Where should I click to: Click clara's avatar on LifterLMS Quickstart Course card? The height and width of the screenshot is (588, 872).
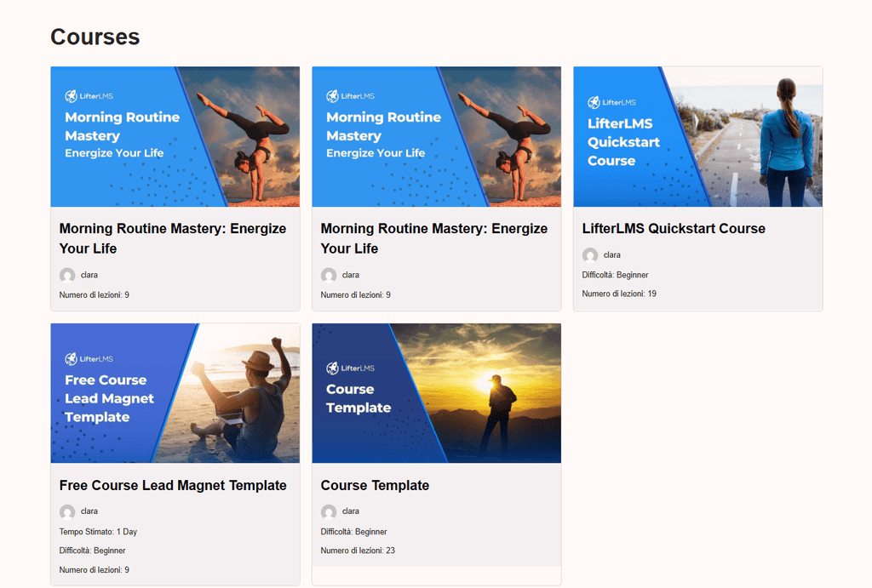590,255
